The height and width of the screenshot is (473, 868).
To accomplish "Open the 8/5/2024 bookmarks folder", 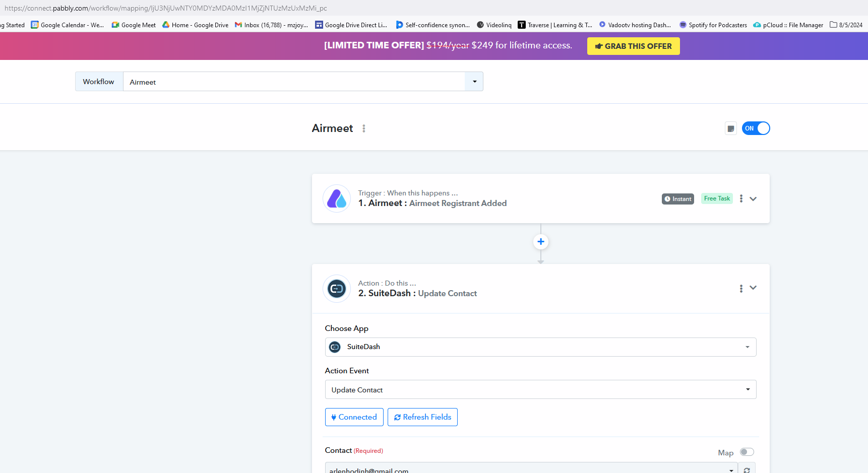I will [846, 25].
